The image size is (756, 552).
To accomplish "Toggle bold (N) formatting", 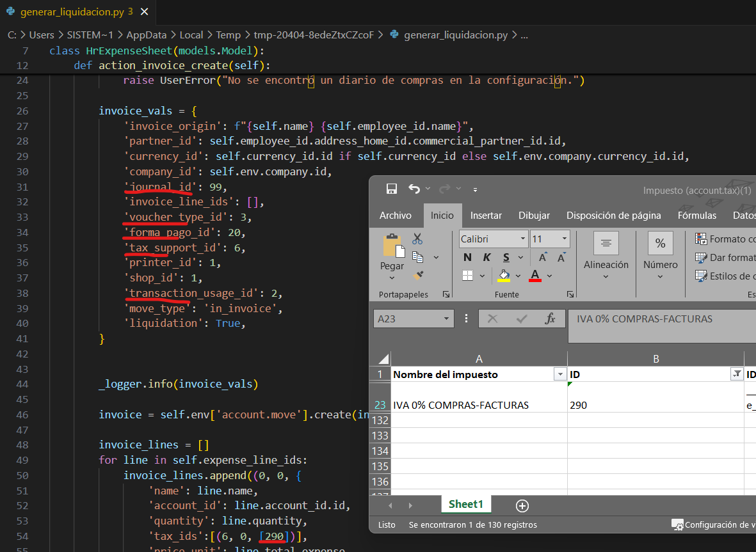I will coord(467,257).
